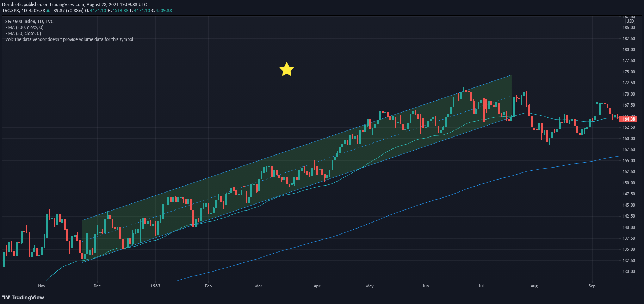Click the Mar label on time axis
The width and height of the screenshot is (644, 304).
(259, 286)
